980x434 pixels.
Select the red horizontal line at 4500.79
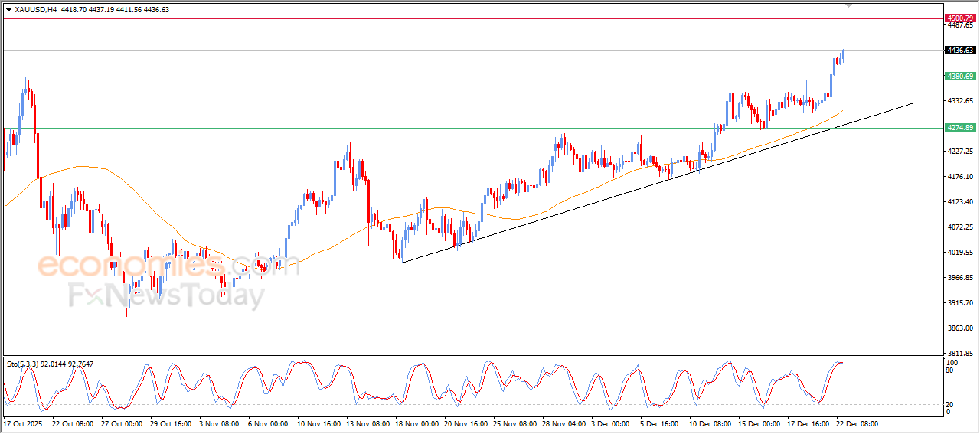[459, 18]
